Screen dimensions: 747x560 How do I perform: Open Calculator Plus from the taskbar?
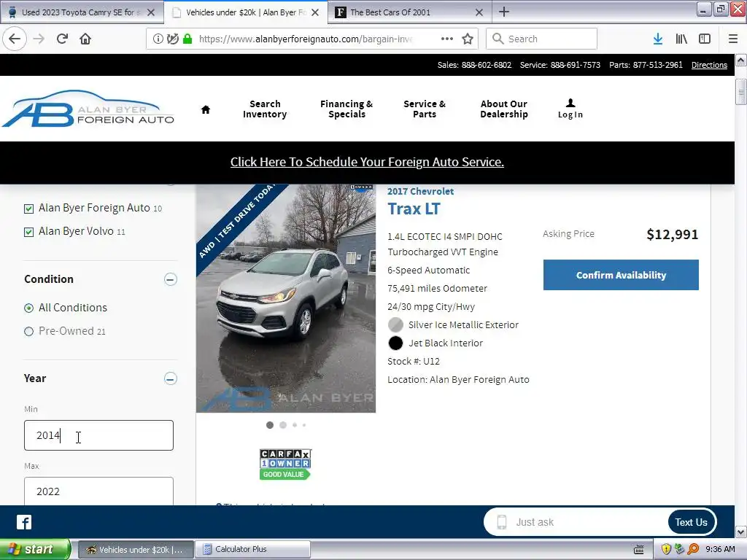pos(252,550)
